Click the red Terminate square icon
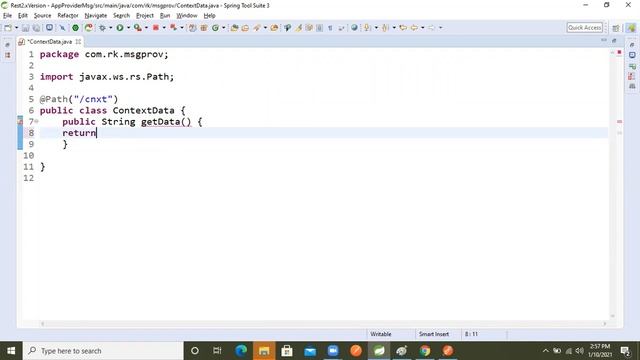The image size is (640, 360). [x=156, y=28]
